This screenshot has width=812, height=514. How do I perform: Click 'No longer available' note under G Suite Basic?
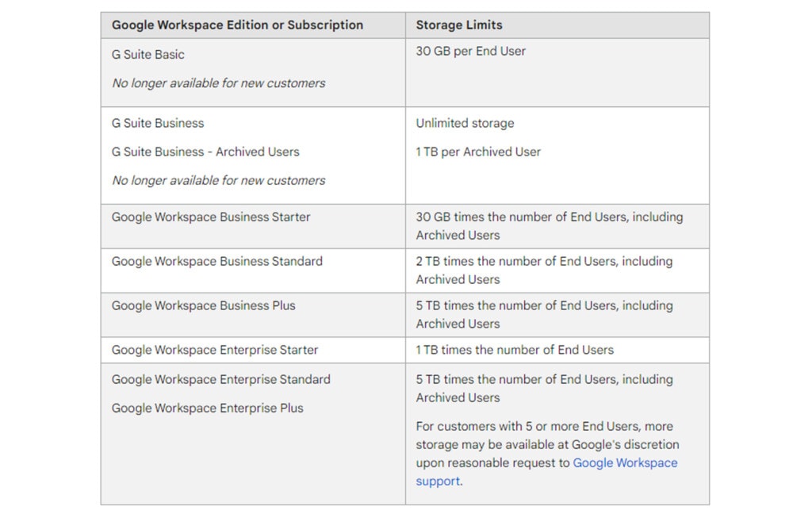(219, 83)
